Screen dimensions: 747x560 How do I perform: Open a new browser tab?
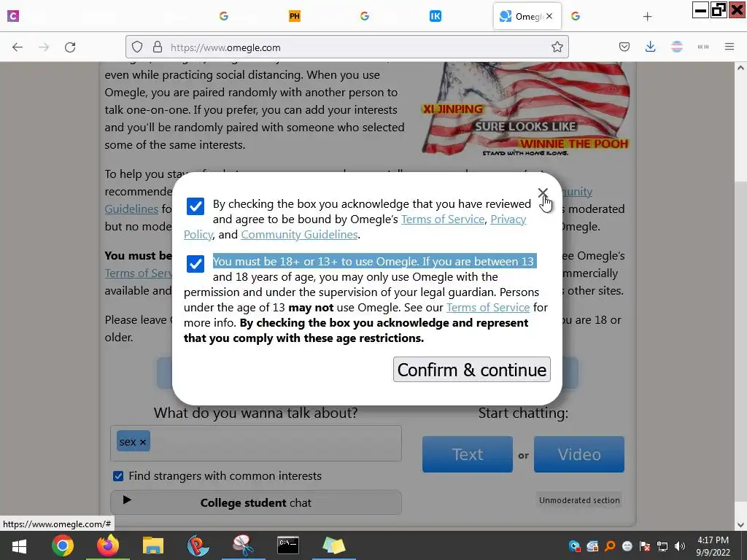pos(647,17)
